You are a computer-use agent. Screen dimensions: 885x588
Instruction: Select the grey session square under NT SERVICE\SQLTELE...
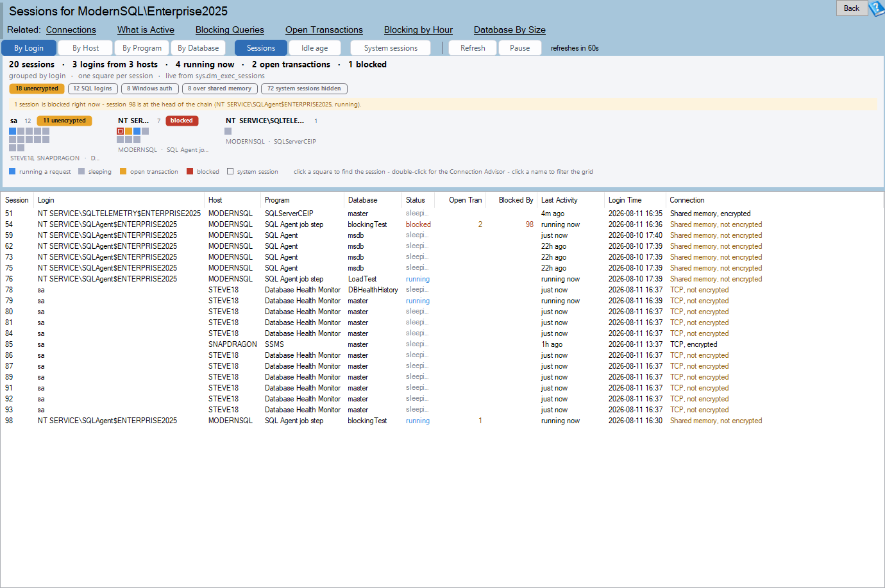(x=228, y=131)
